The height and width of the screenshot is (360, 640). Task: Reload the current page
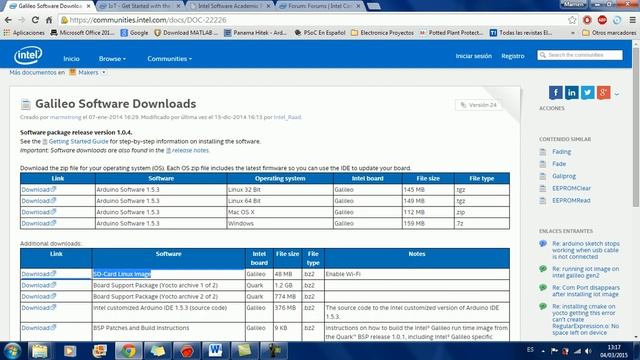click(x=35, y=20)
